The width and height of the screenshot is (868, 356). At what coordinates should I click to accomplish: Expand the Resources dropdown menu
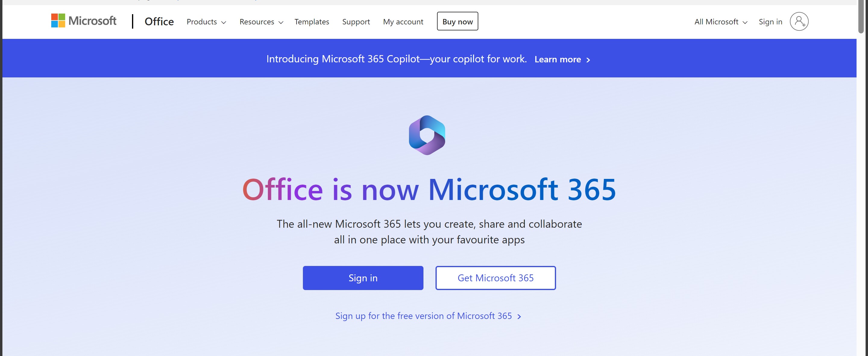[x=261, y=22]
